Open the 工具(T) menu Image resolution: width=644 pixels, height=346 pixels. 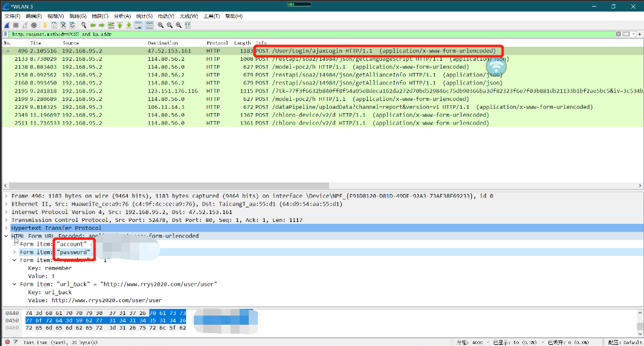coord(211,16)
